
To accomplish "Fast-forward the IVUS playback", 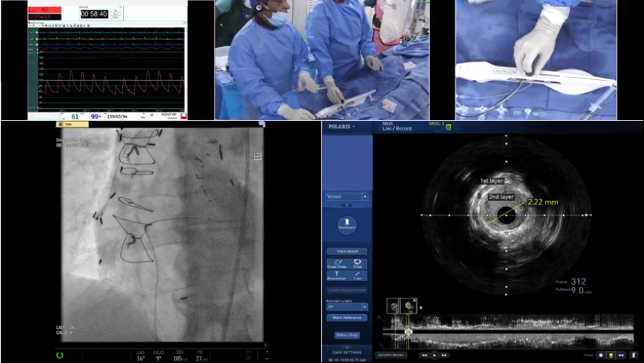I will [444, 355].
